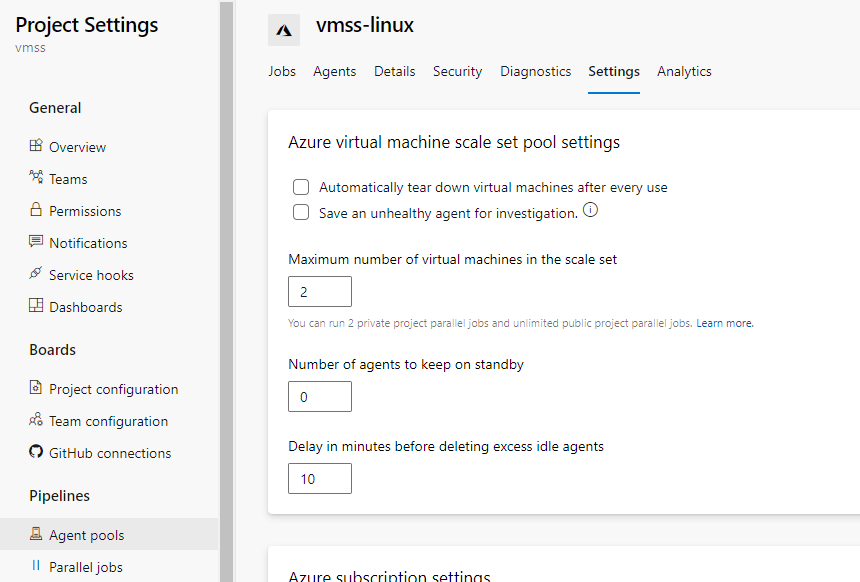Check Save an unhealthy agent for investigation
This screenshot has width=860, height=582.
tap(301, 212)
